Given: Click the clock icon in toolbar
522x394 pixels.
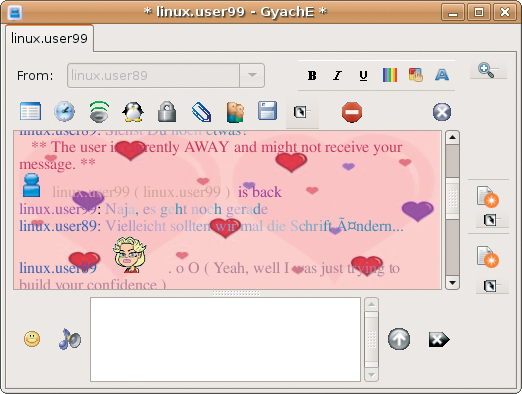Looking at the screenshot, I should tap(64, 111).
